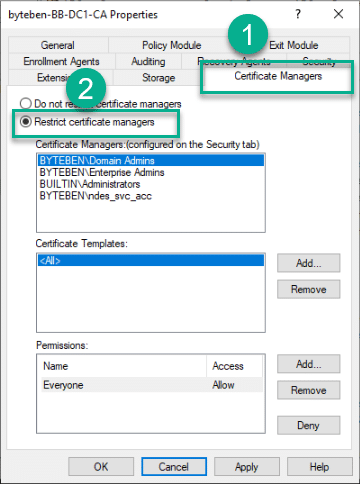Confirm with the OK button
Viewport: 360px width, 484px height.
click(101, 467)
